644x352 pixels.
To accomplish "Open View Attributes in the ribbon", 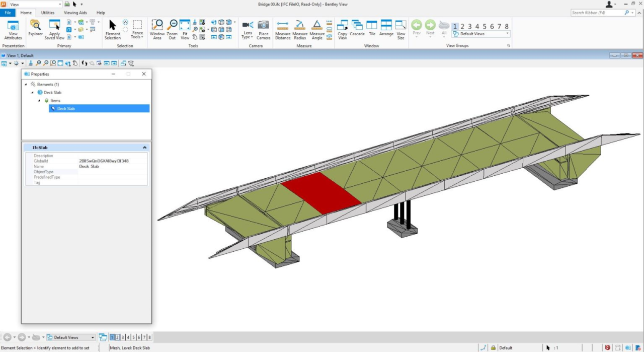I will point(13,29).
